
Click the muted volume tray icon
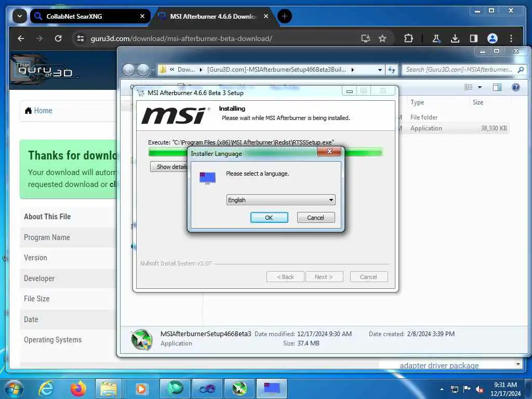pos(480,390)
